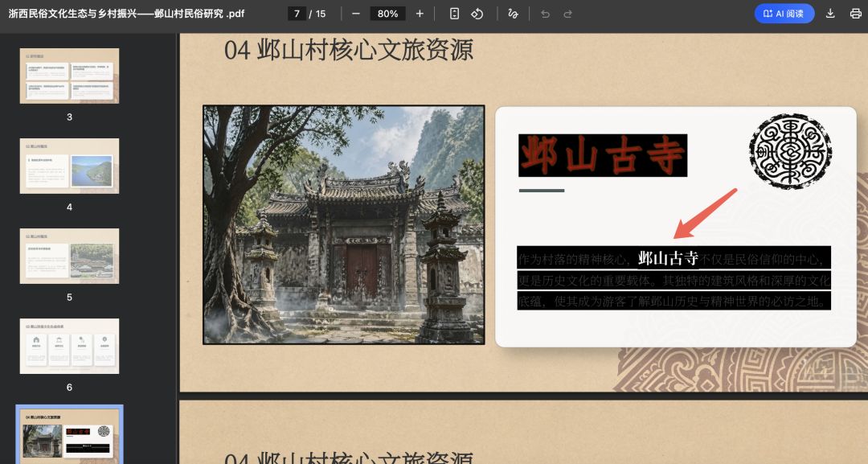Click the bold 邺山古寺 in paragraph
This screenshot has width=868, height=464.
point(668,258)
